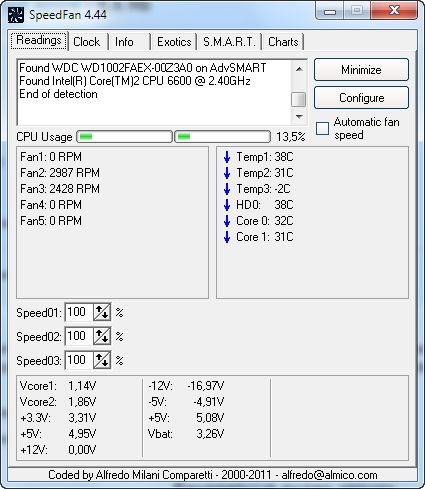
Task: Click the first CPU Usage bar
Action: tap(124, 137)
